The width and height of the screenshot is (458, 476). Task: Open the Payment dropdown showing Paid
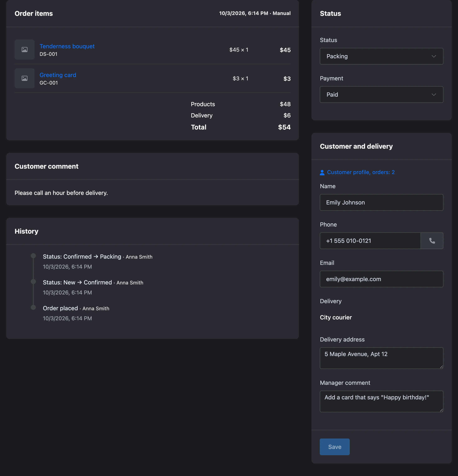click(x=381, y=95)
